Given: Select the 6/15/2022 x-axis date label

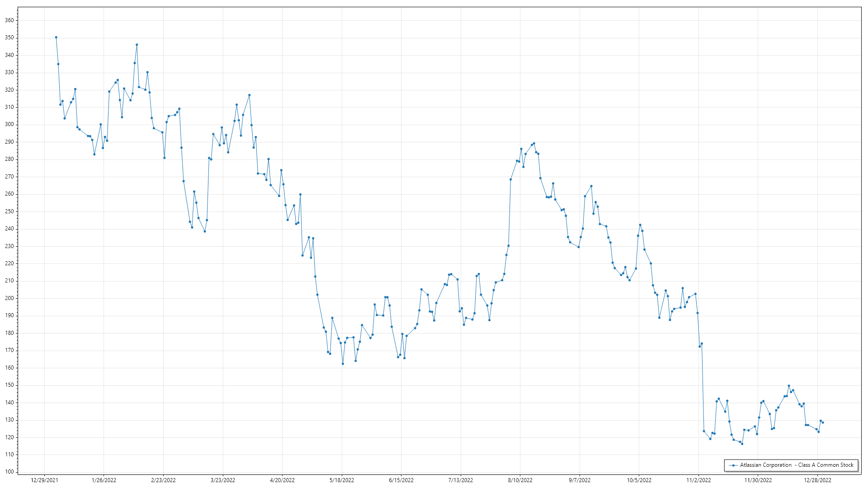Looking at the screenshot, I should [x=401, y=480].
